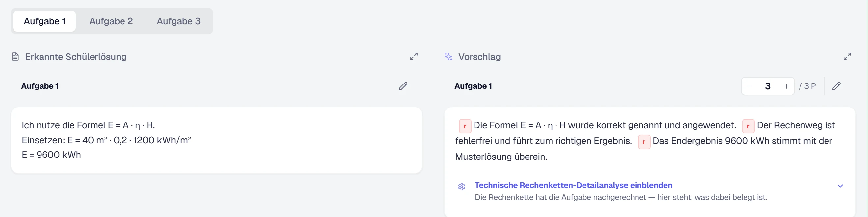Click the points value field showing 3
868x217 pixels.
[x=768, y=86]
